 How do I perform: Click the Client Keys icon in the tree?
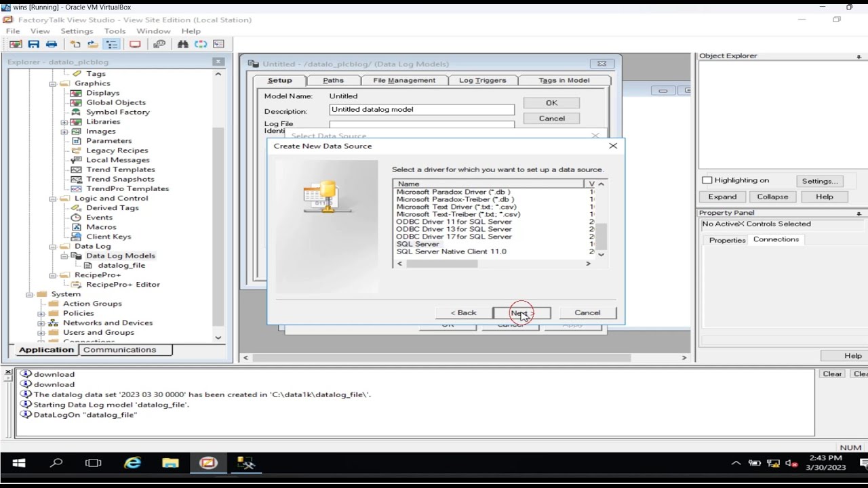click(76, 237)
